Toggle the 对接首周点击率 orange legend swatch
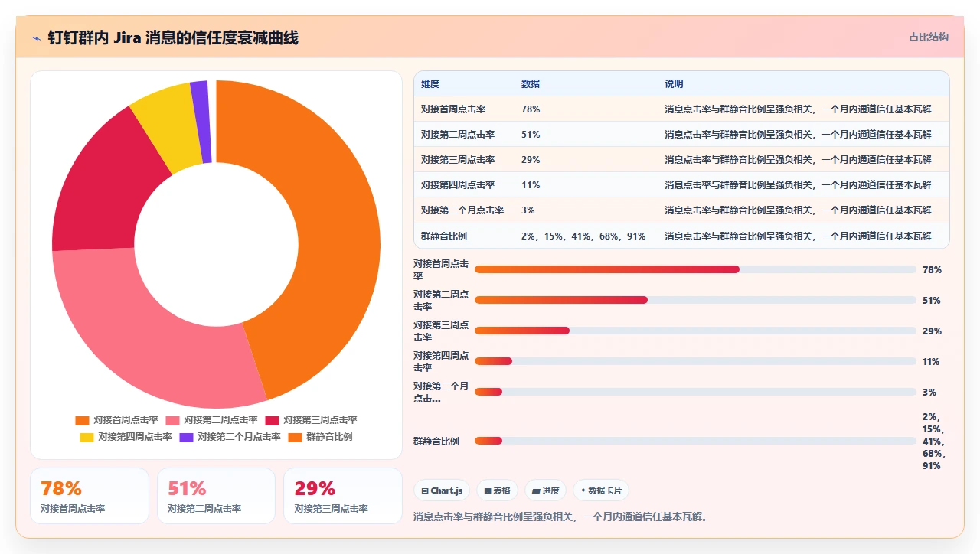980x554 pixels. pos(83,420)
